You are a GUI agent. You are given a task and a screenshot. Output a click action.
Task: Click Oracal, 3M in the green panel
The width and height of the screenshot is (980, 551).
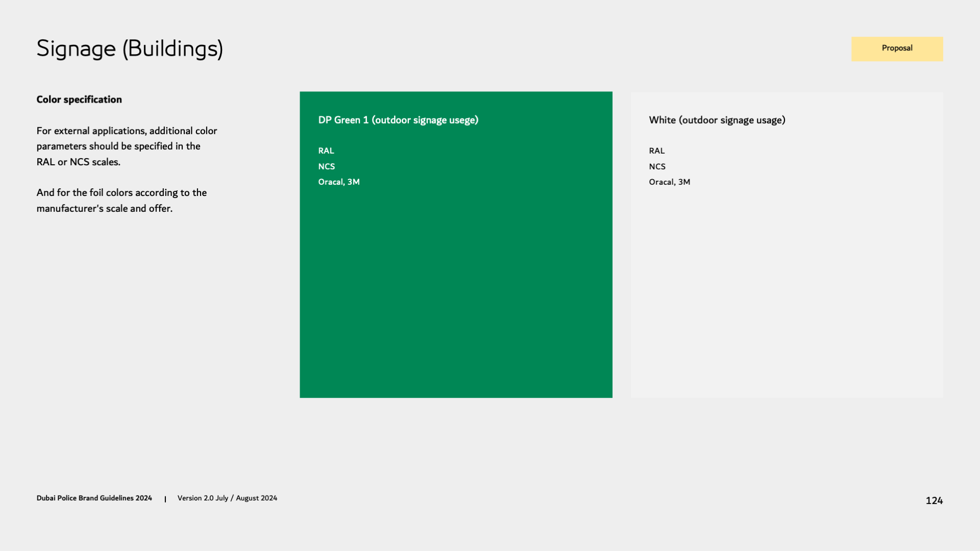339,182
